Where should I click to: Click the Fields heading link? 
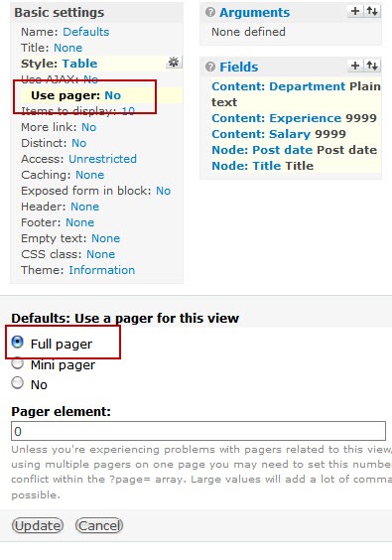[238, 68]
